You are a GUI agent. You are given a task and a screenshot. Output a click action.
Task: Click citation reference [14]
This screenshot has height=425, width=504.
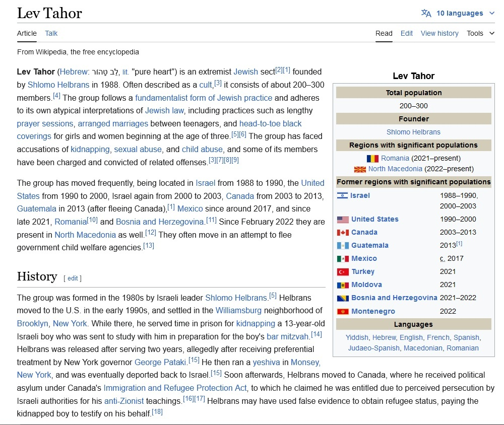(x=317, y=334)
